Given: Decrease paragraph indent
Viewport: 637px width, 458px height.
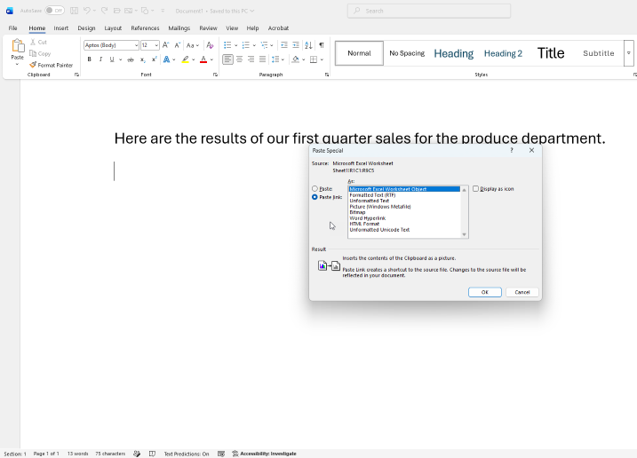Looking at the screenshot, I should click(x=284, y=45).
